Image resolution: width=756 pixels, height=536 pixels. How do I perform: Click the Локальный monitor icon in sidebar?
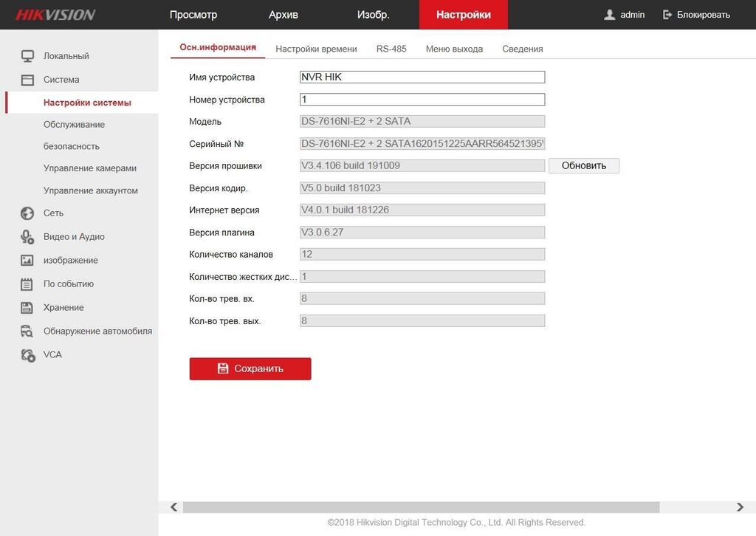(27, 56)
